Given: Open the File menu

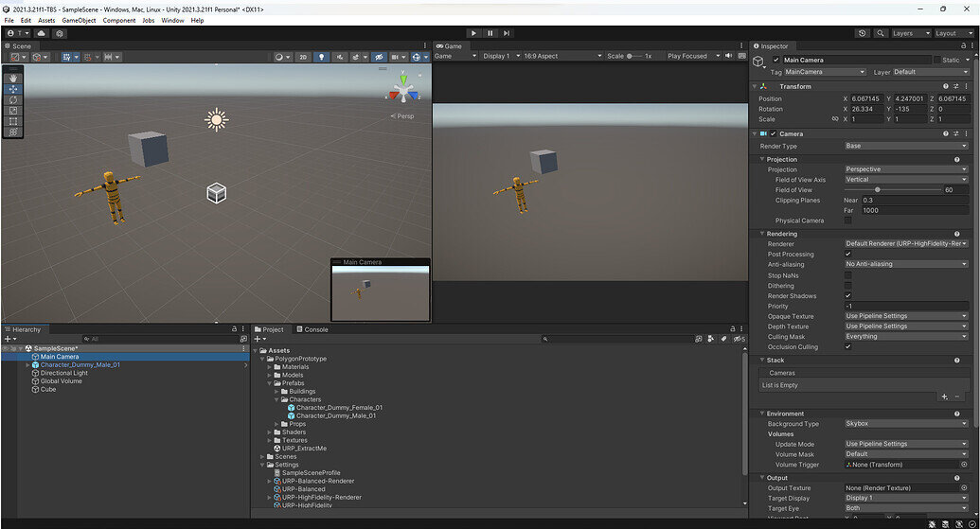Looking at the screenshot, I should 9,20.
